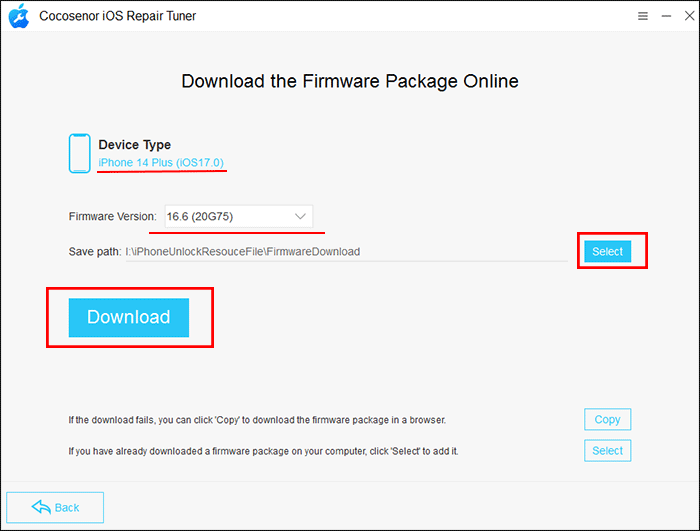The image size is (700, 531).
Task: Click the Download the Firmware Package Online heading
Action: click(350, 81)
